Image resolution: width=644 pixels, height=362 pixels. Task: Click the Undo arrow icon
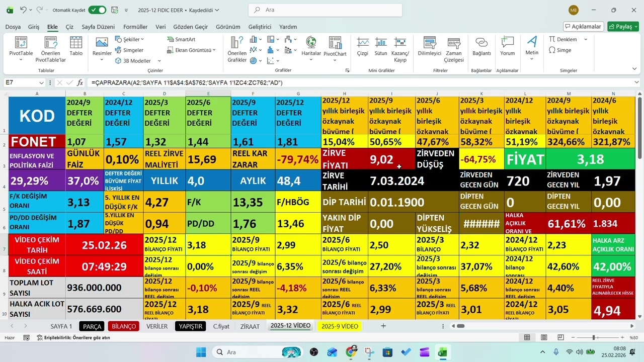23,10
